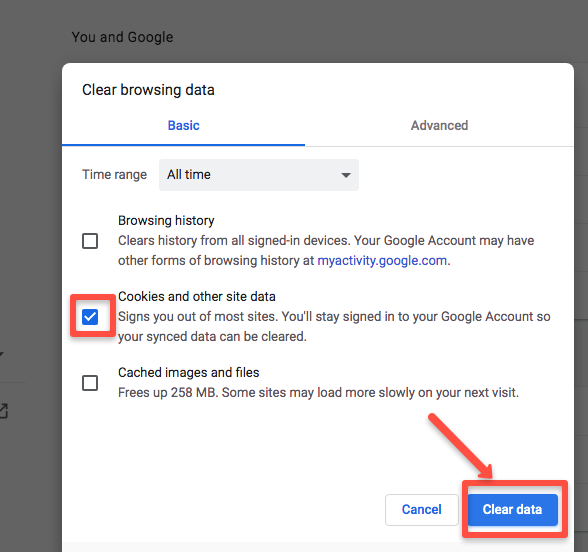
Task: Click the Frees up 258 MB description
Action: coord(318,393)
